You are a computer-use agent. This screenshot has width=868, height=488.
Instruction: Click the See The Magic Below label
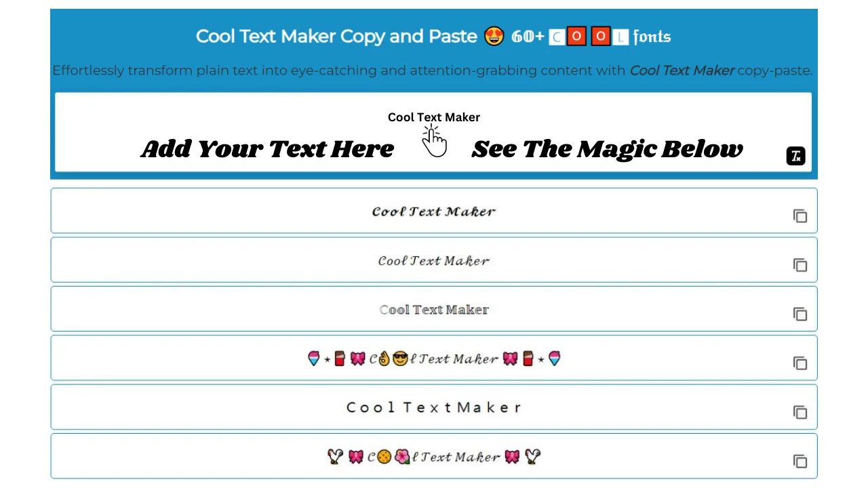[x=607, y=148]
